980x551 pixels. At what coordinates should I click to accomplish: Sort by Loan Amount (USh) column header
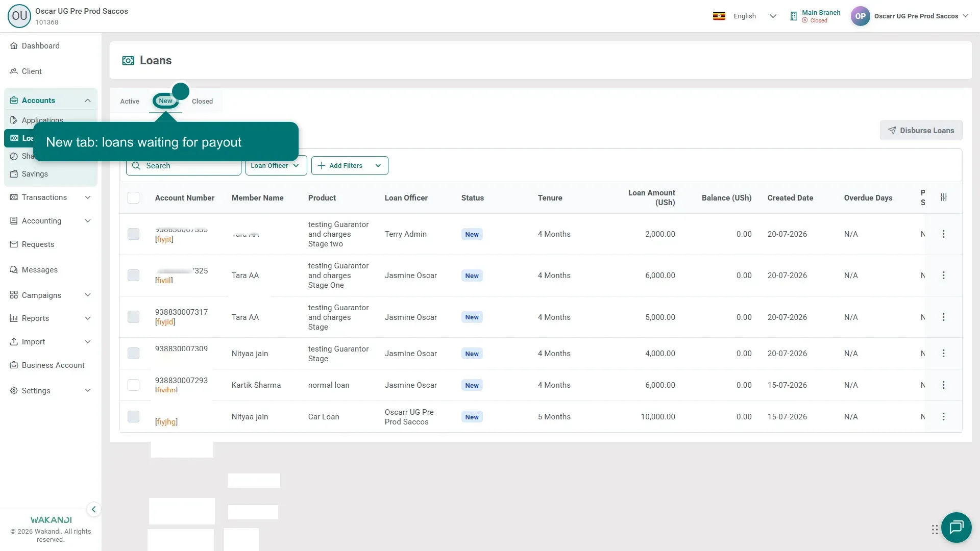coord(651,198)
